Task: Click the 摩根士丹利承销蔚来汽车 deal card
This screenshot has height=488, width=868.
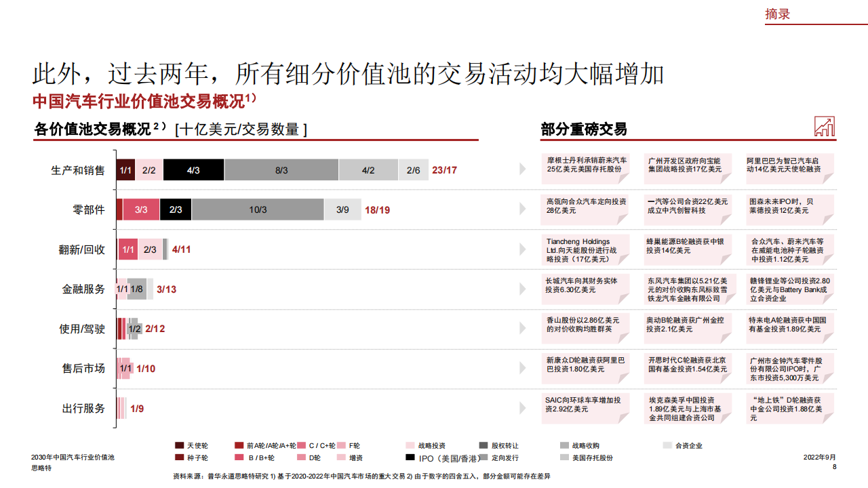Action: (x=587, y=169)
